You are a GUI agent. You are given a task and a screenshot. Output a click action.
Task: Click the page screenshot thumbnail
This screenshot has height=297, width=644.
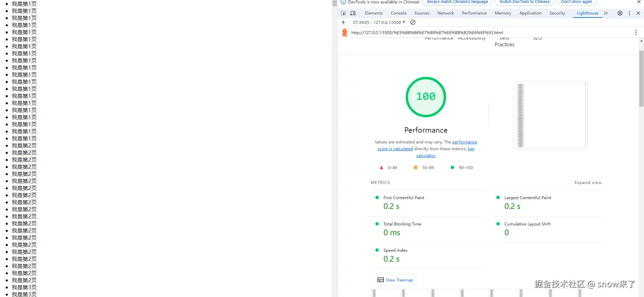[550, 115]
